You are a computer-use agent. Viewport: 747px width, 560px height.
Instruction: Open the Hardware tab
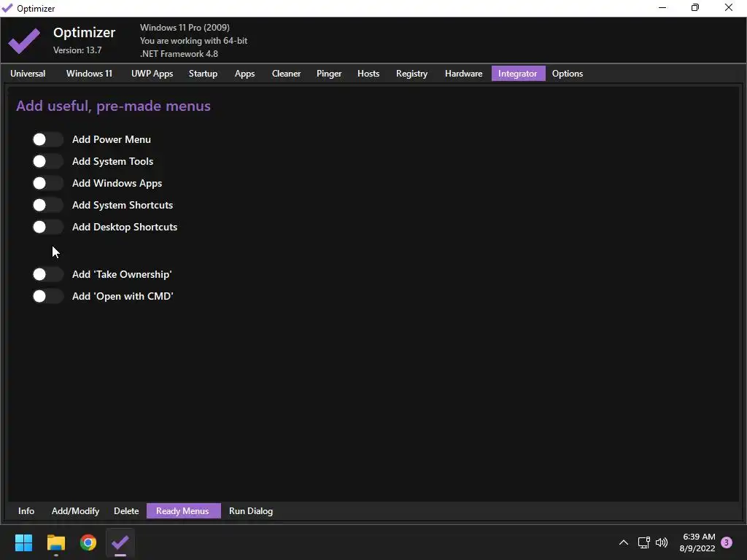click(x=463, y=74)
